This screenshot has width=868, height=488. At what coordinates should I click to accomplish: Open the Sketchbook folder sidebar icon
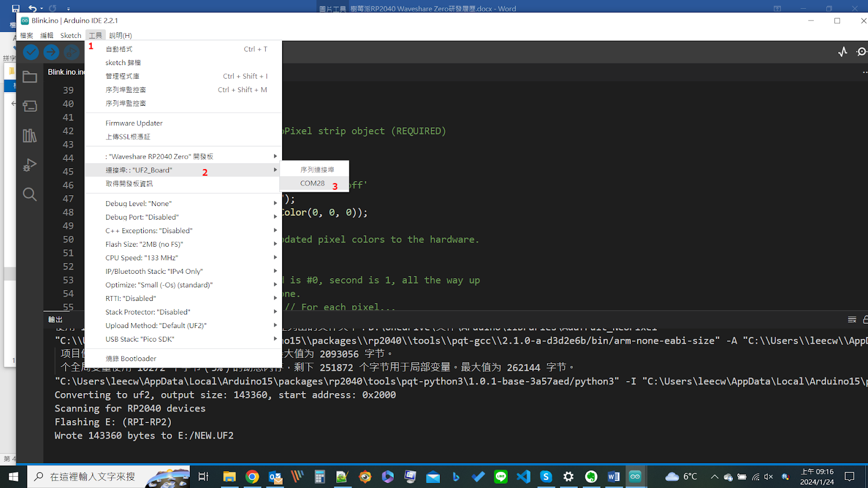pos(30,77)
